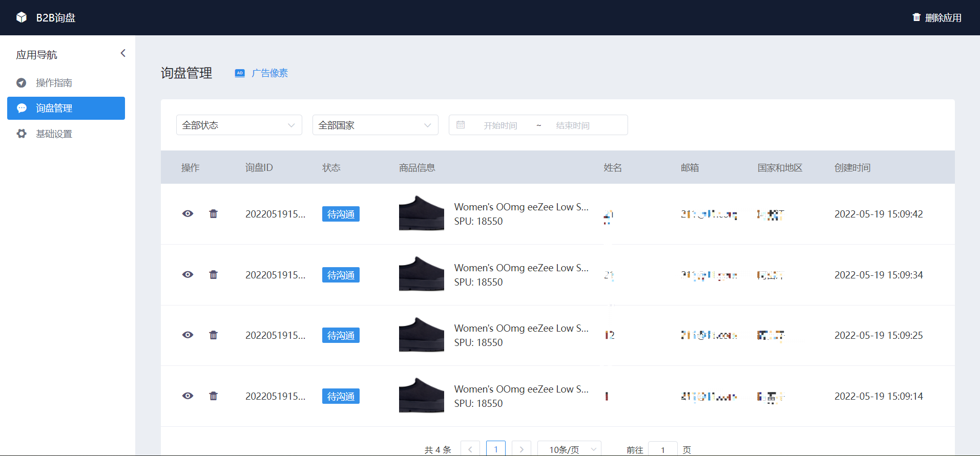Click the 结束时间 end date field

coord(573,125)
